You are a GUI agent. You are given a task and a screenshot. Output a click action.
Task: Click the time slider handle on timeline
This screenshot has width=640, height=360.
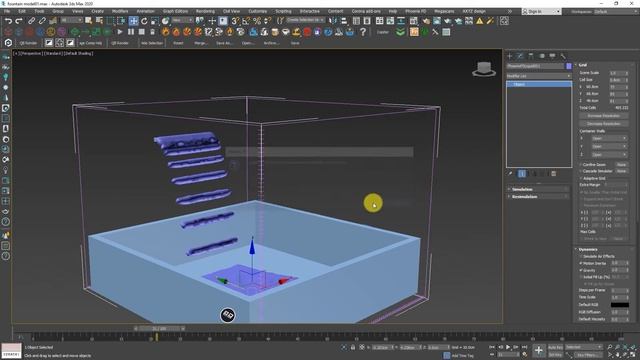159,329
